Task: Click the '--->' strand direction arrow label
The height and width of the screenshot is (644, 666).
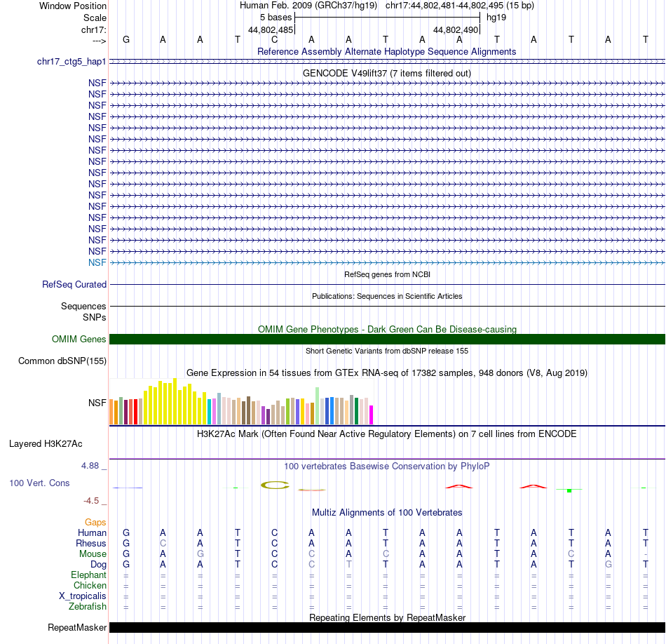Action: [99, 41]
